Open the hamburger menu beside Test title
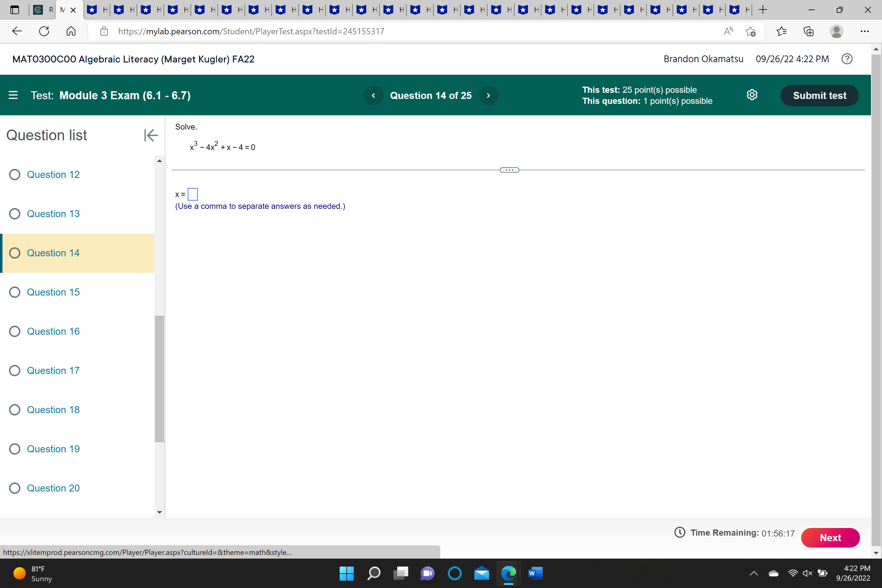The height and width of the screenshot is (588, 882). pyautogui.click(x=13, y=95)
